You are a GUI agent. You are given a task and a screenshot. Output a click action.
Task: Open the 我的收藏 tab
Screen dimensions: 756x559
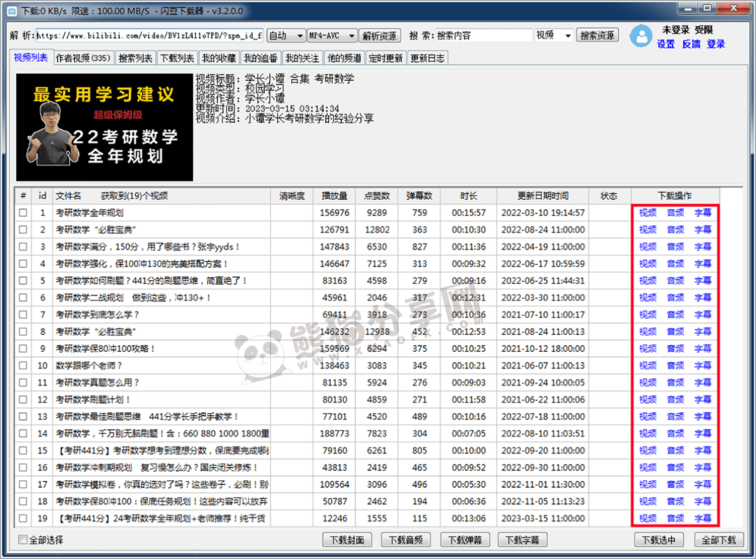[219, 57]
